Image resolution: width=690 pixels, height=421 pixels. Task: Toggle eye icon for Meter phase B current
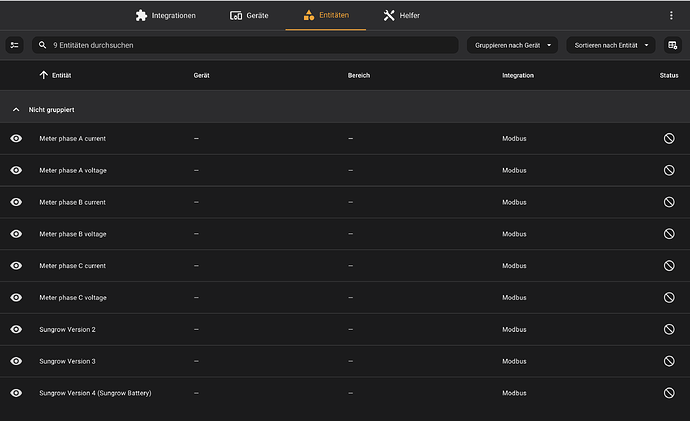(x=16, y=202)
